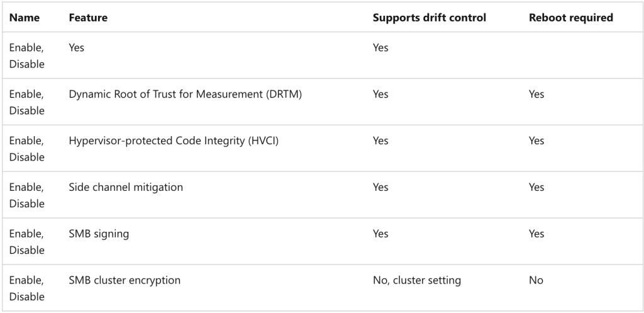Viewport: 644px width, 313px height.
Task: Select Hypervisor-protected Code Integrity (HVCI) cell
Action: [173, 141]
